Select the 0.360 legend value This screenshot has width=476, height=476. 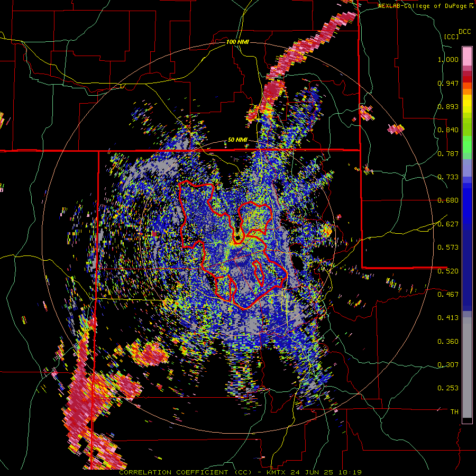[448, 342]
